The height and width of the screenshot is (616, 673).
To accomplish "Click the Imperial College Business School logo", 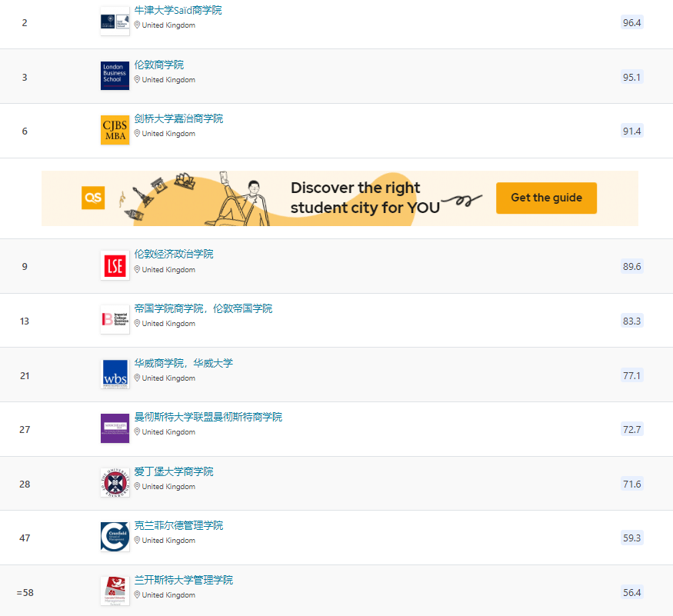I will (115, 319).
